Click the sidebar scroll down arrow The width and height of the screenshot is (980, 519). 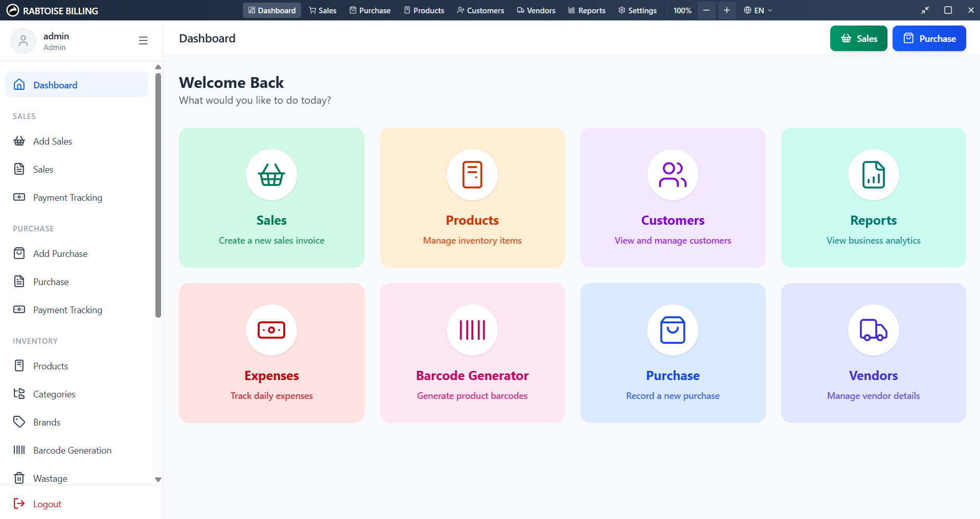[158, 480]
